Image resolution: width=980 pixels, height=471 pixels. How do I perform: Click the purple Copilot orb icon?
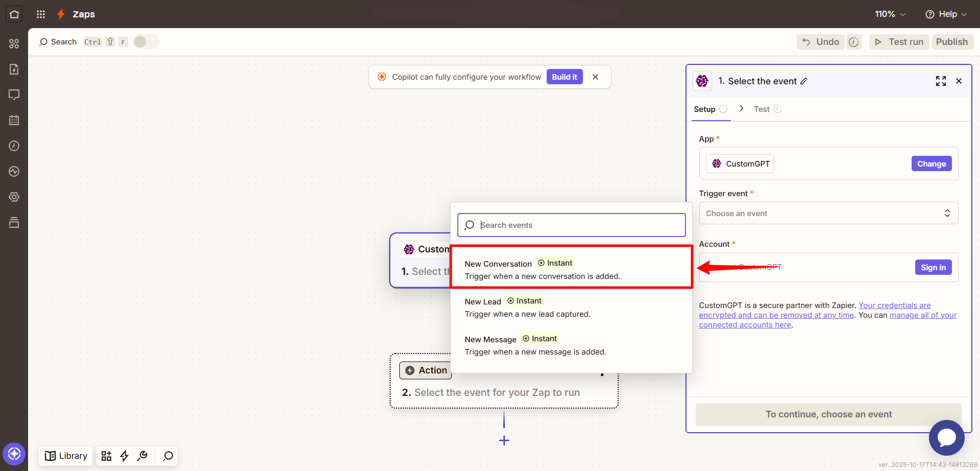coord(14,454)
